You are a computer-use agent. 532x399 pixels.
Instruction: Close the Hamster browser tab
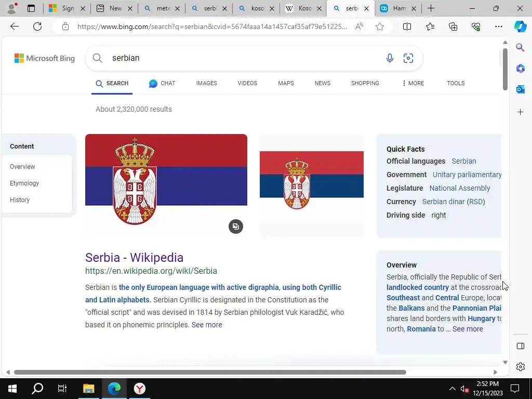click(413, 8)
